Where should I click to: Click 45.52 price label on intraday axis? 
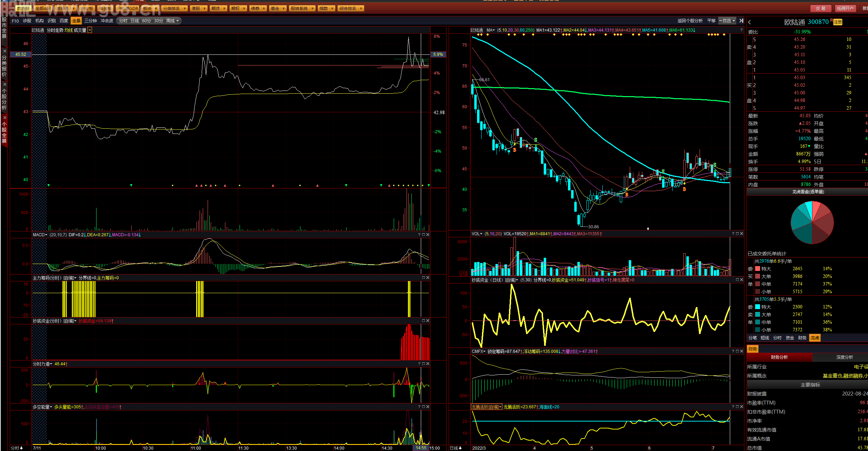click(21, 54)
